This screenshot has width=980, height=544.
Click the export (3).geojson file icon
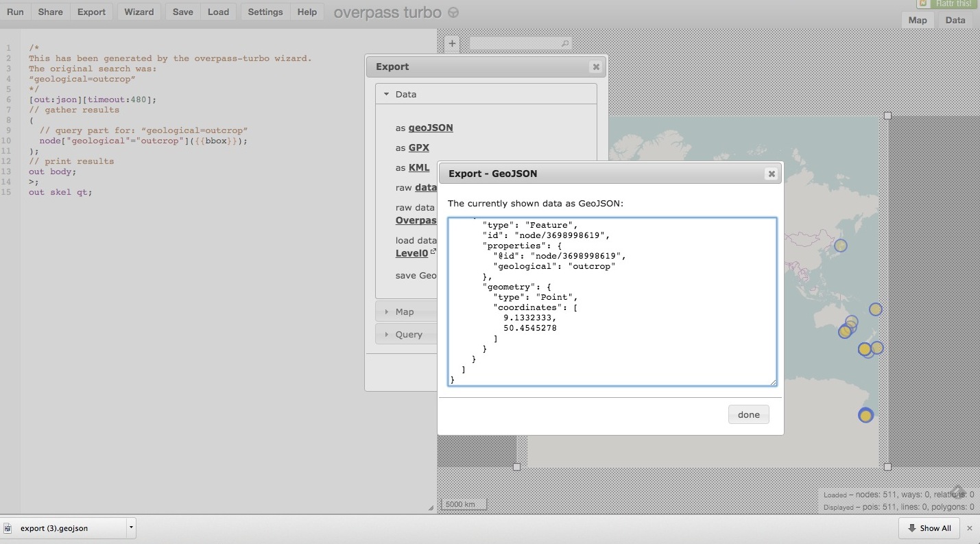9,528
